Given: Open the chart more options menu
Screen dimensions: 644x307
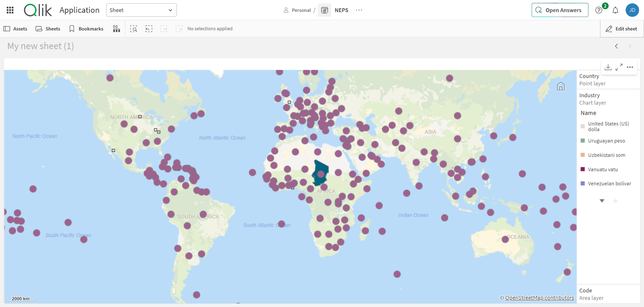Looking at the screenshot, I should pyautogui.click(x=630, y=67).
